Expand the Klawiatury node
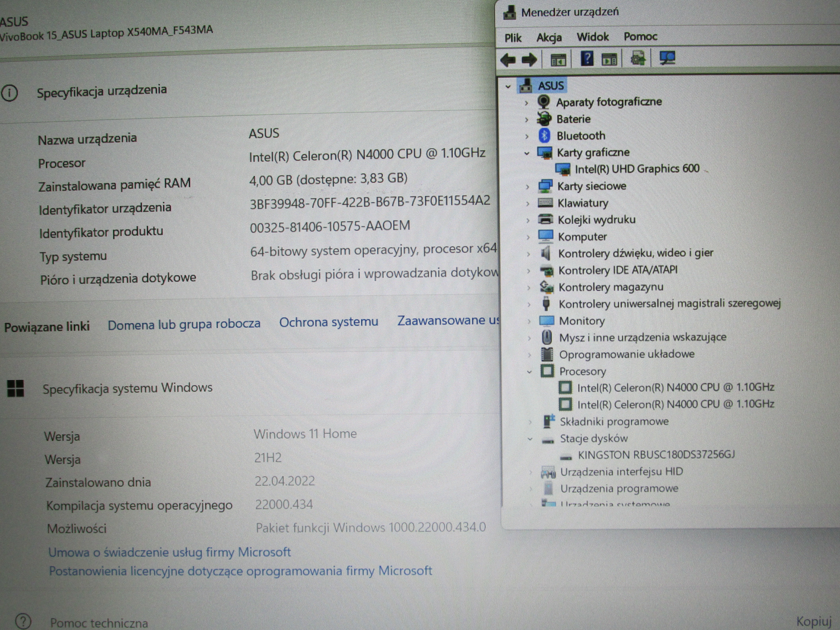The width and height of the screenshot is (840, 630). pyautogui.click(x=528, y=204)
